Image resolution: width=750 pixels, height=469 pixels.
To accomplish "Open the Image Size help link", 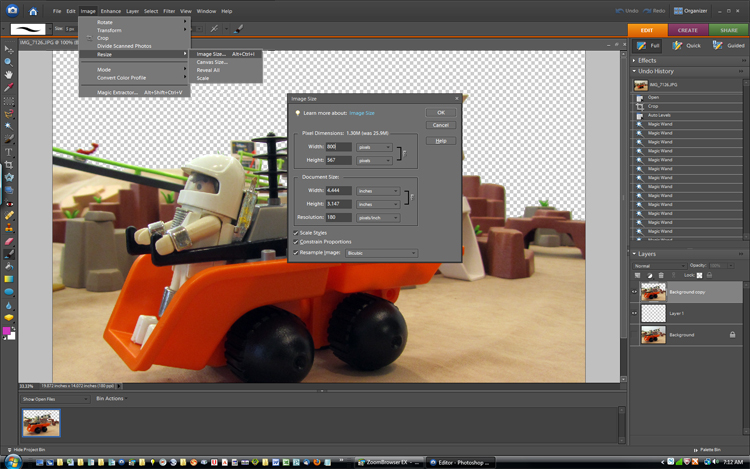I will (362, 113).
